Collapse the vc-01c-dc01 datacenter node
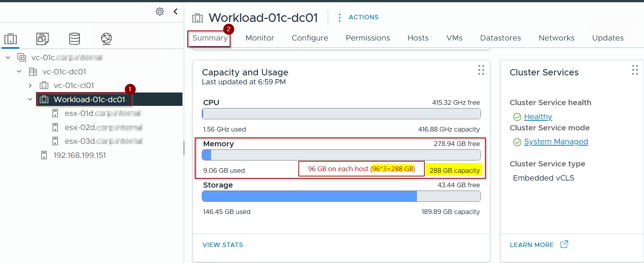The width and height of the screenshot is (644, 263). 19,71
